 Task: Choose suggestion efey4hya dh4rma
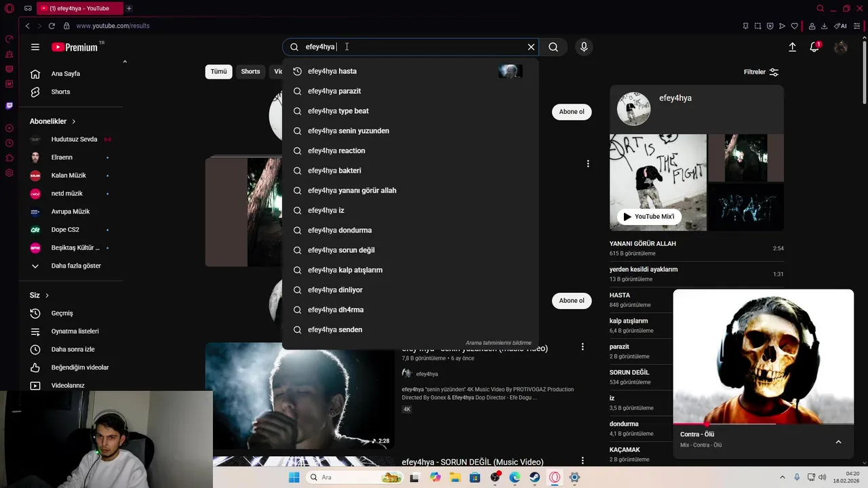410,310
